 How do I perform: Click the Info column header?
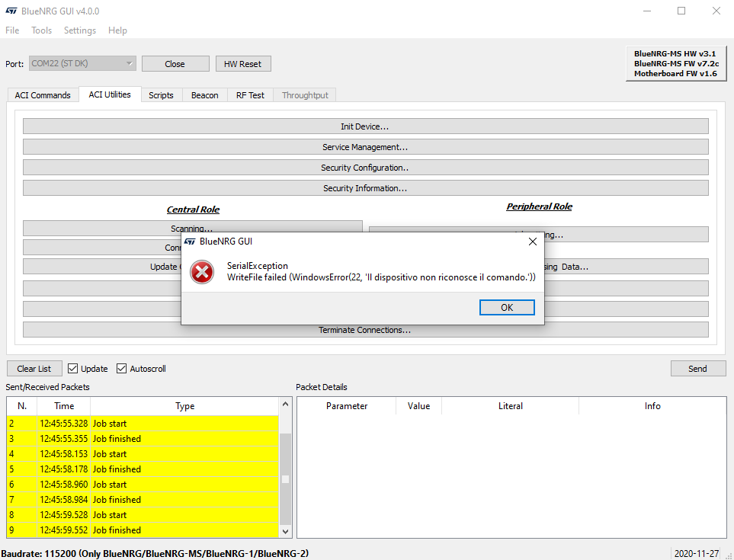pyautogui.click(x=652, y=406)
